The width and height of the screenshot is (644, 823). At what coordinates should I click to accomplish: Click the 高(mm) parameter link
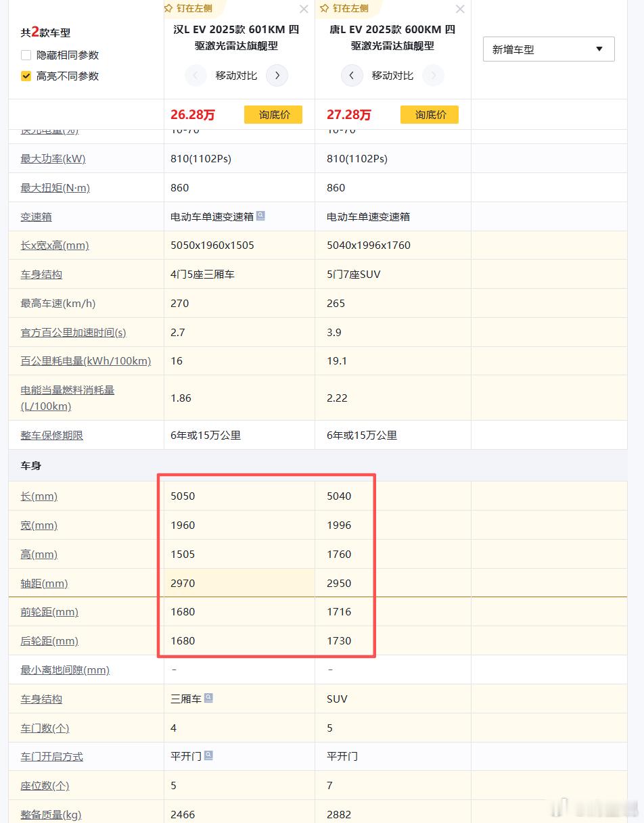pos(39,555)
